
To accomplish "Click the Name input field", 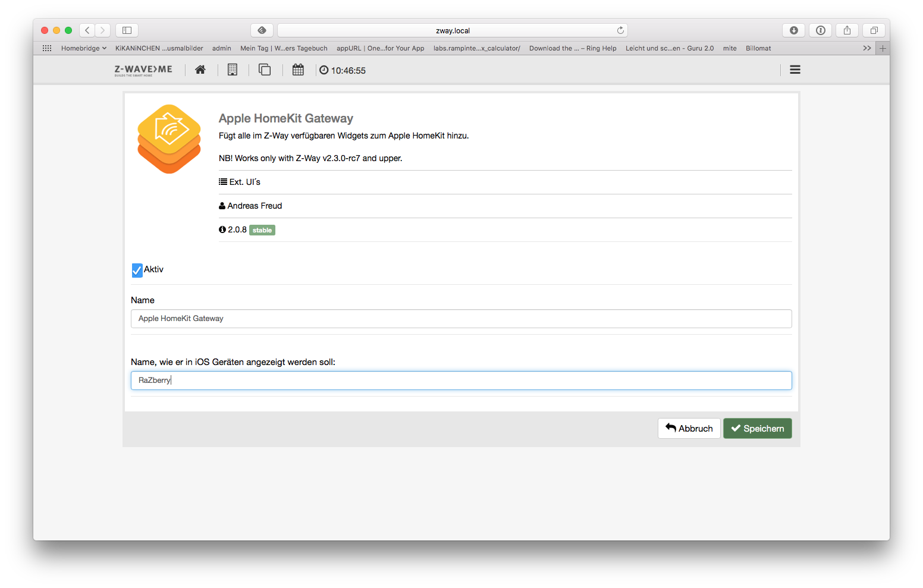I will click(x=461, y=319).
